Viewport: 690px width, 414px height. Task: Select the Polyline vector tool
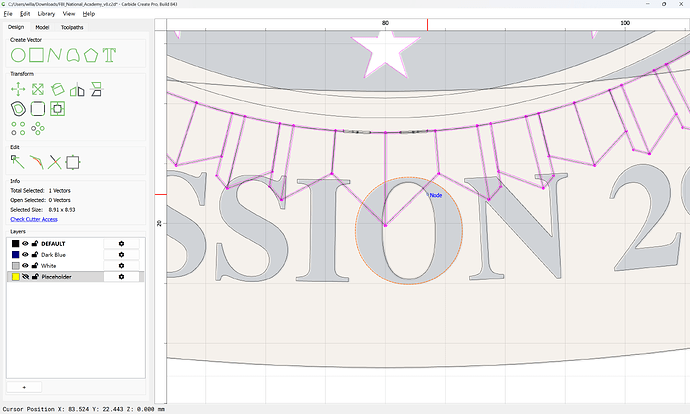click(x=55, y=55)
